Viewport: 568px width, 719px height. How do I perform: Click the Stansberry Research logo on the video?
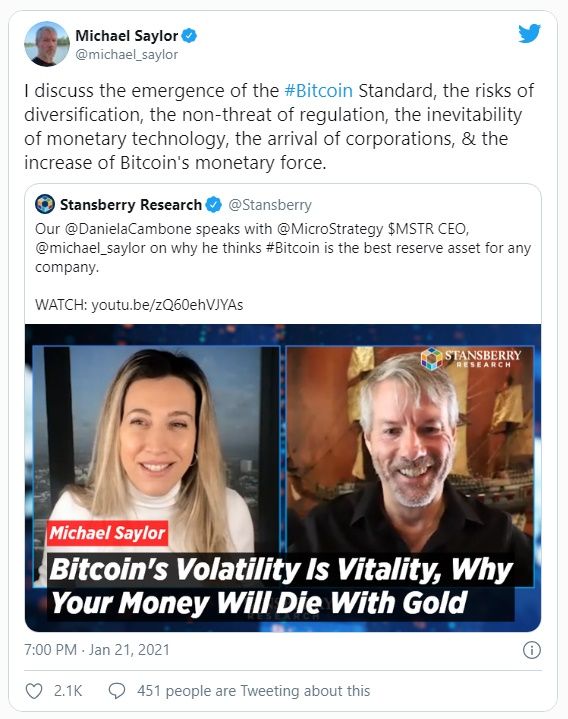[x=471, y=358]
